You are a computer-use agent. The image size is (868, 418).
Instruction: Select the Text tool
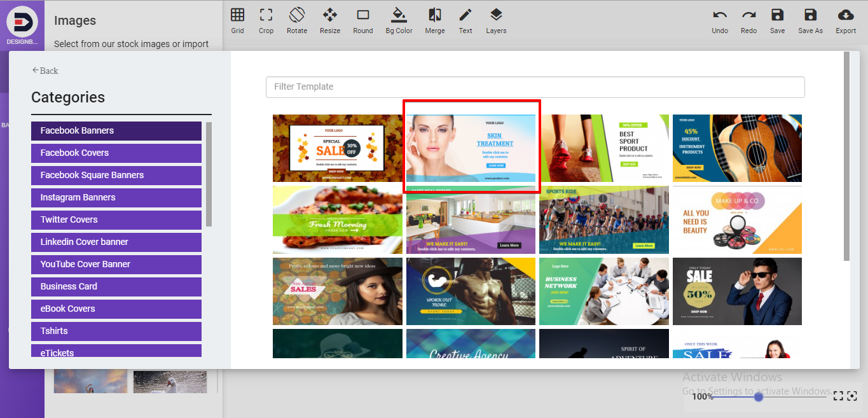click(465, 20)
